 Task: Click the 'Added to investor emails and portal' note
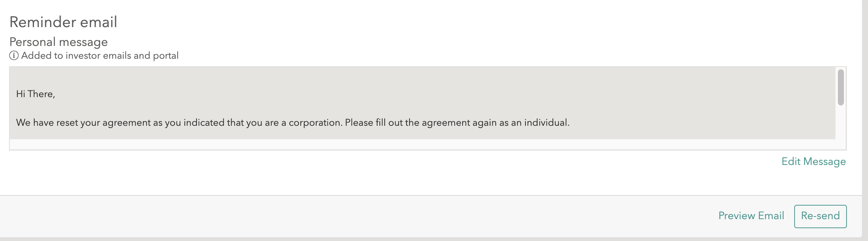point(100,56)
